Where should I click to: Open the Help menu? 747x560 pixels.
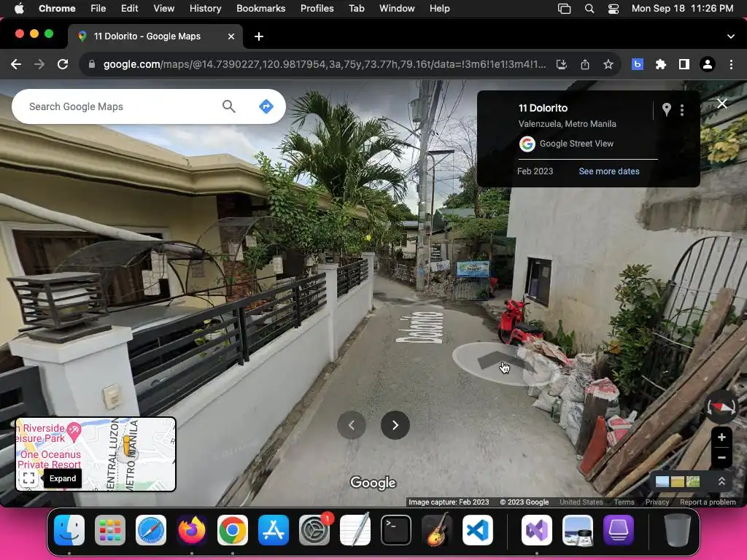pos(439,8)
